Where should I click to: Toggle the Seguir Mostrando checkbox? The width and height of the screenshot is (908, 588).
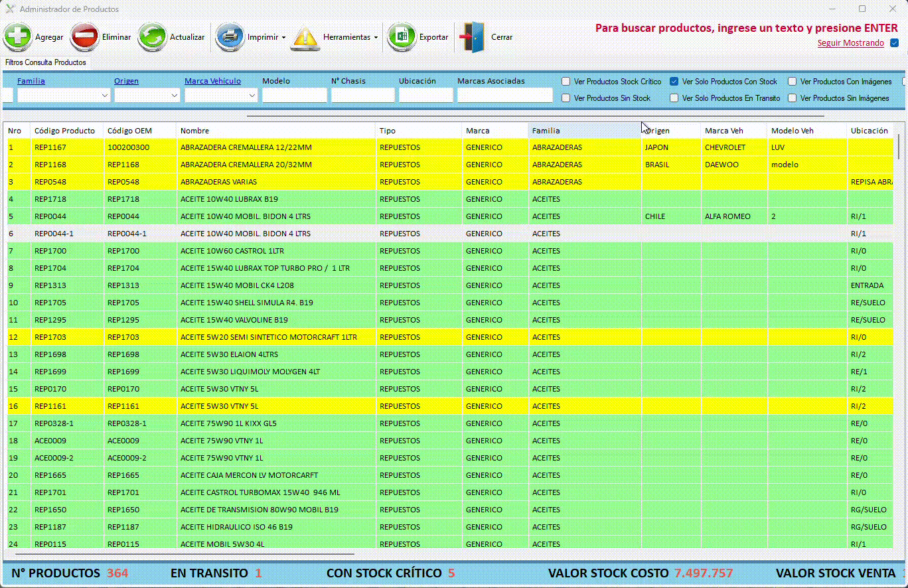894,43
